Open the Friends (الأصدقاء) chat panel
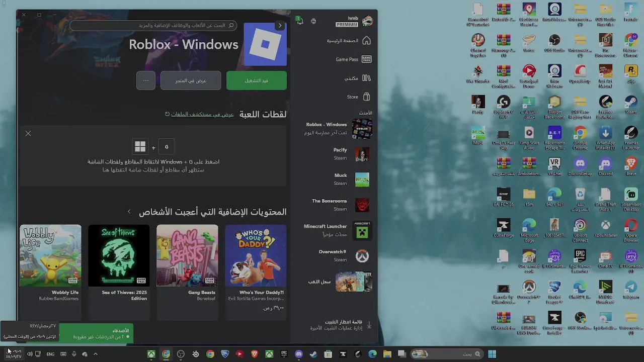 (97, 333)
